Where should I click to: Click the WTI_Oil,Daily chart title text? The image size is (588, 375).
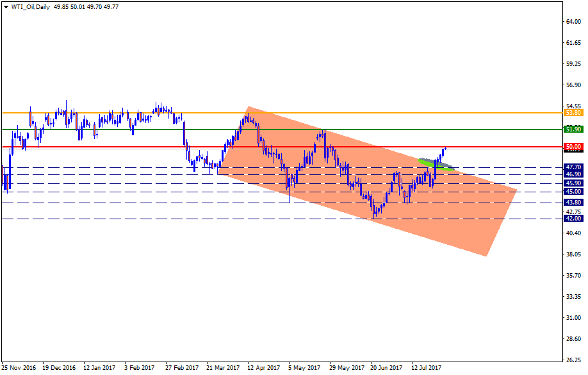pos(30,6)
